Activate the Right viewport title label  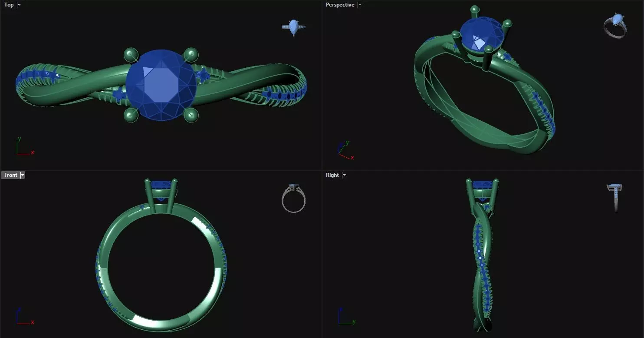[x=332, y=175]
